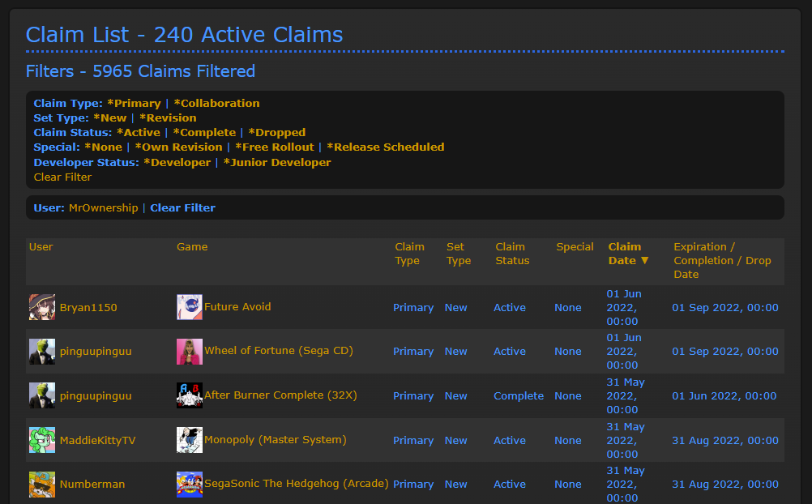
Task: Toggle the *Active claim status filter
Action: coord(139,132)
